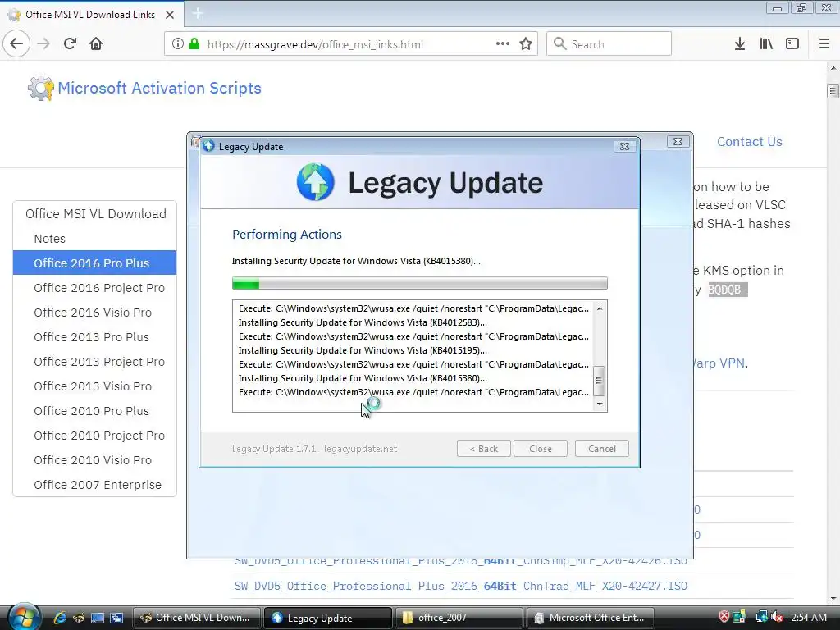Select Office 2010 Project Pro sidebar item

tap(99, 436)
